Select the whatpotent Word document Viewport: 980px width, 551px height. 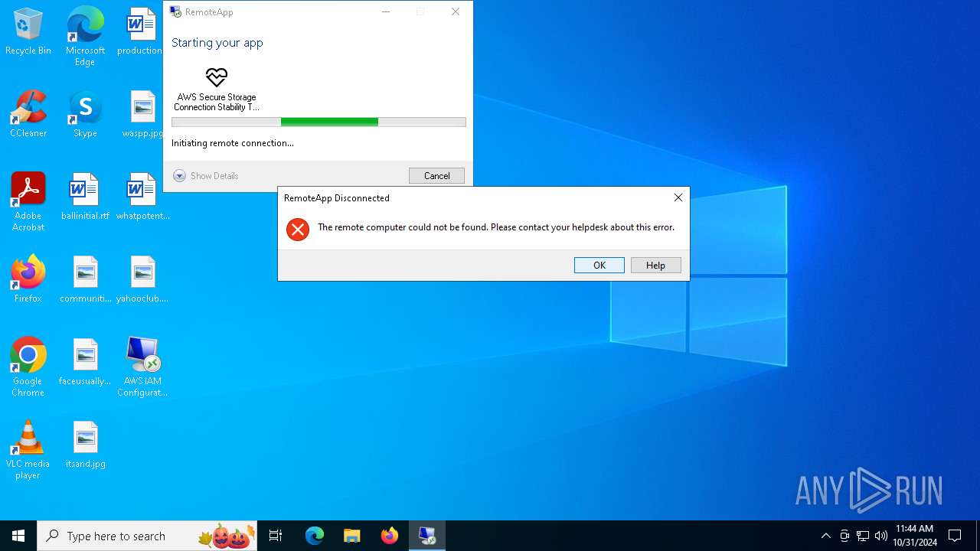(142, 197)
